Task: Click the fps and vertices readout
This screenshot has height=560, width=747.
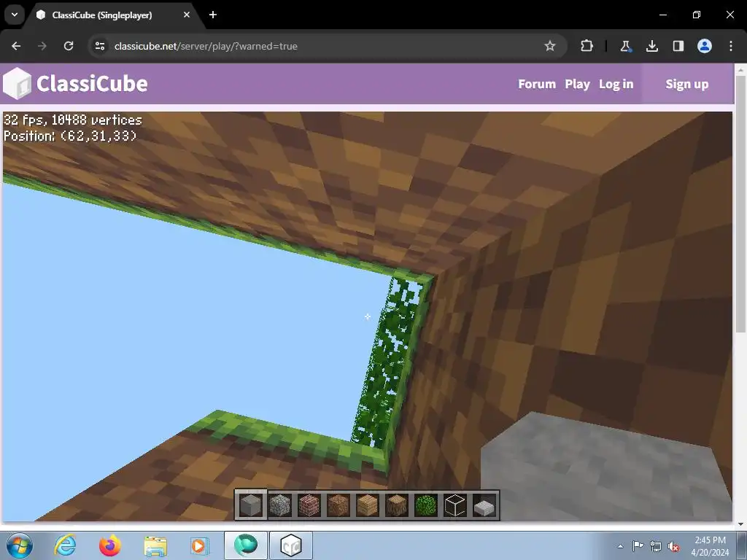Action: [73, 120]
